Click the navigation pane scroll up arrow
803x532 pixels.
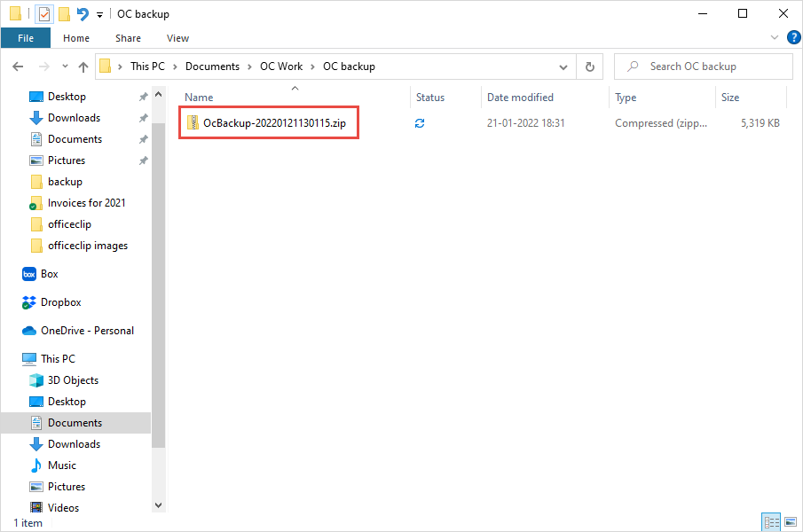[x=158, y=95]
